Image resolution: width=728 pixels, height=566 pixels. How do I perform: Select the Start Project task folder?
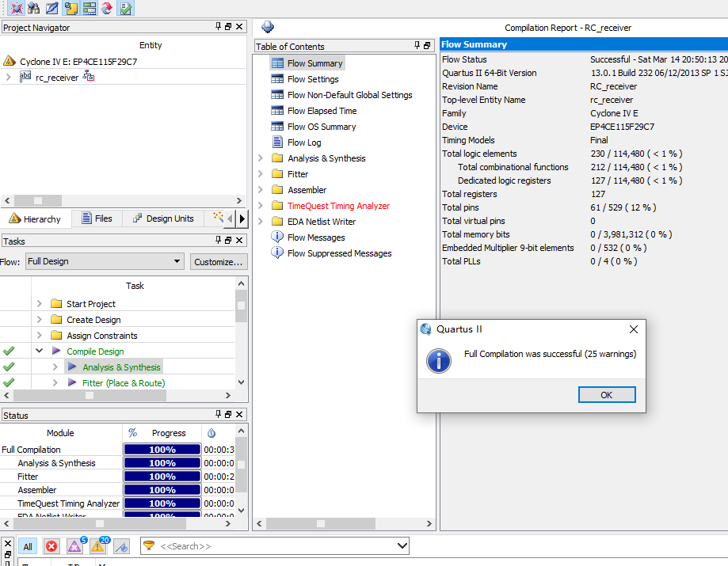(91, 304)
